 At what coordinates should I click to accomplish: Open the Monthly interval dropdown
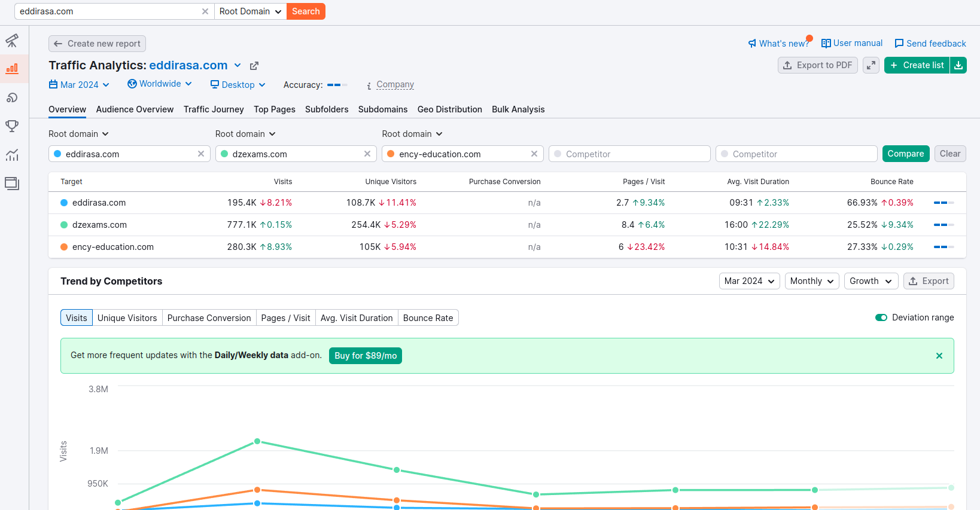click(x=812, y=281)
